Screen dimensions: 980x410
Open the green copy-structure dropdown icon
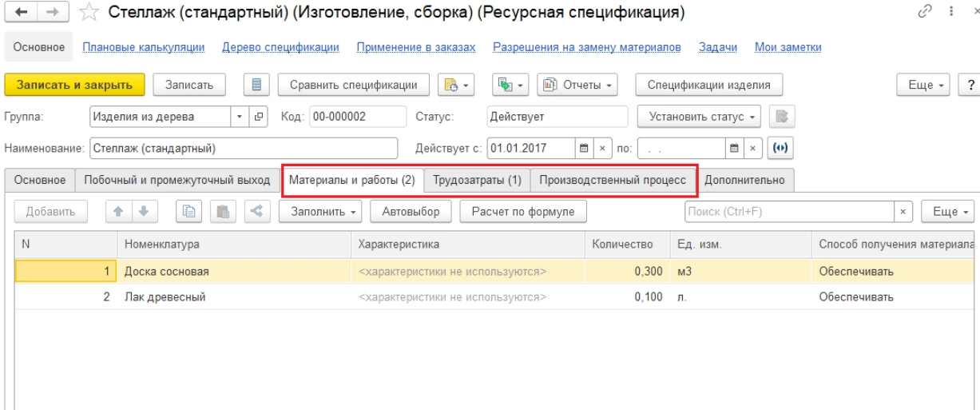pos(510,84)
